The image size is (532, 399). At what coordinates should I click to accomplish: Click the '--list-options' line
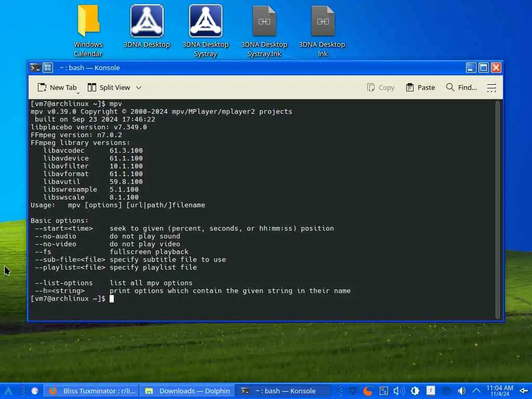113,283
